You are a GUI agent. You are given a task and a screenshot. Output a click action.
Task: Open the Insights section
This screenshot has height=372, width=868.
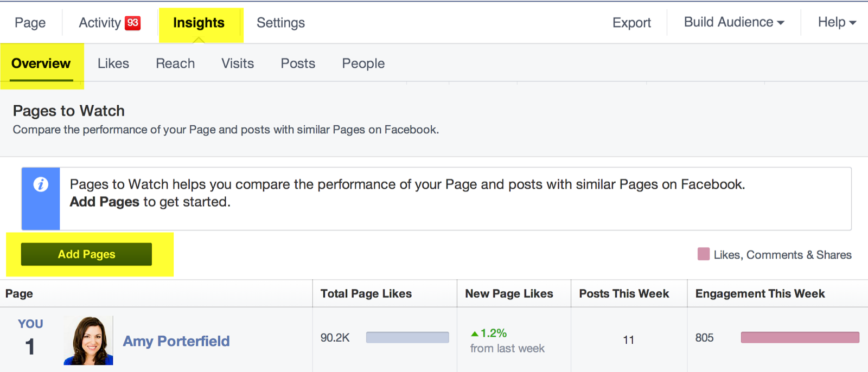tap(199, 23)
